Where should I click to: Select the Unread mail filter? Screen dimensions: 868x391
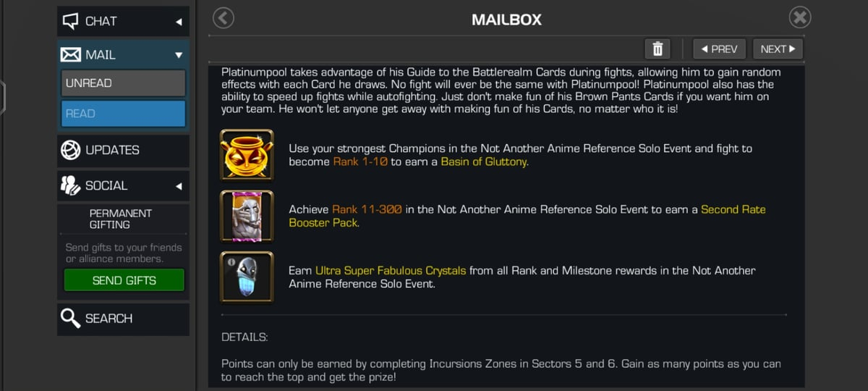tap(123, 83)
